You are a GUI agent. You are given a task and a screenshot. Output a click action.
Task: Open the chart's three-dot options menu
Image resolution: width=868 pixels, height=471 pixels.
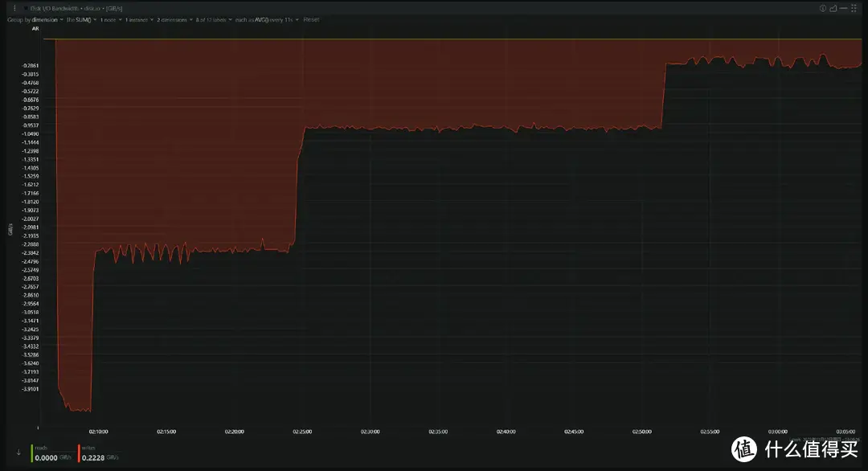pyautogui.click(x=14, y=8)
